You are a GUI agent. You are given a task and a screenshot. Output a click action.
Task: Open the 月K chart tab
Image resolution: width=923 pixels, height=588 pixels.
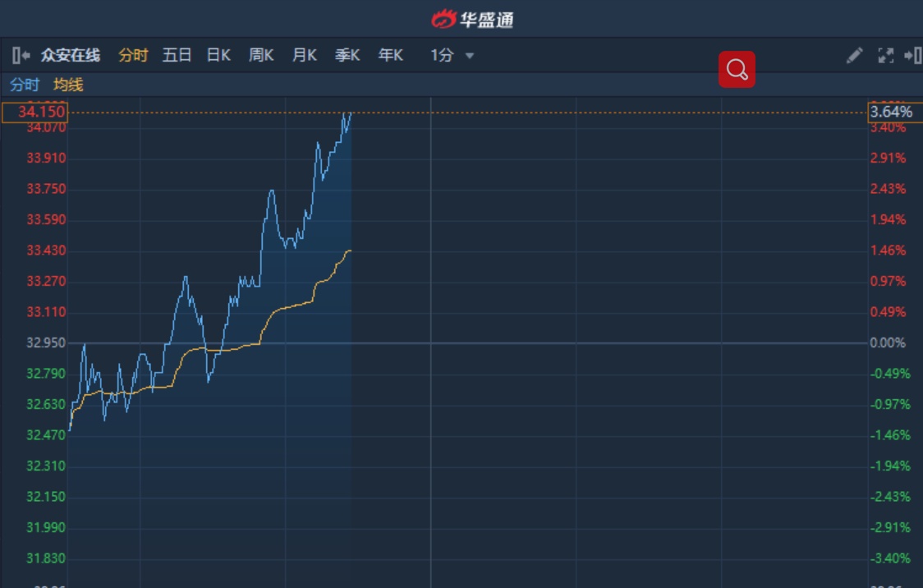(x=305, y=55)
